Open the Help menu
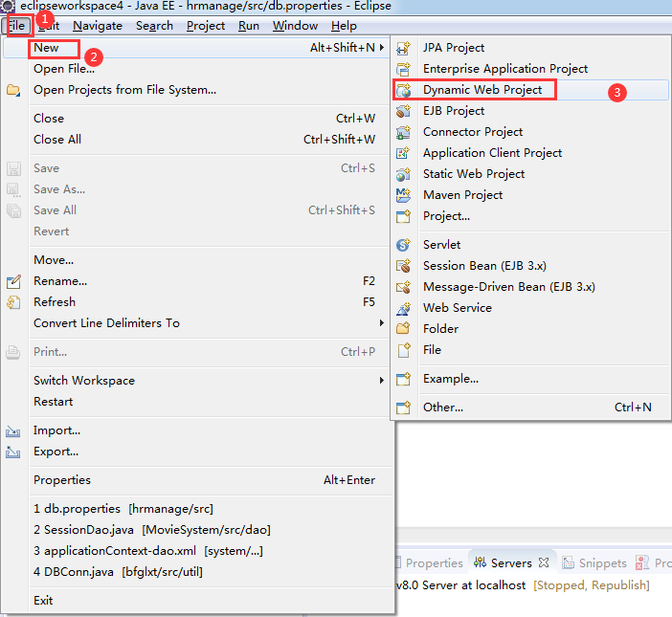 [x=344, y=26]
